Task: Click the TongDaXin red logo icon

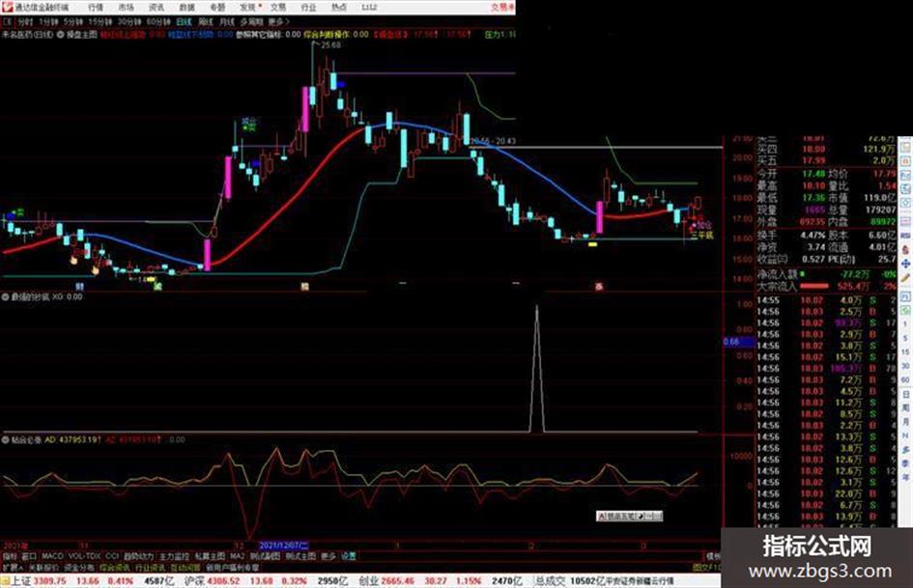Action: click(7, 7)
